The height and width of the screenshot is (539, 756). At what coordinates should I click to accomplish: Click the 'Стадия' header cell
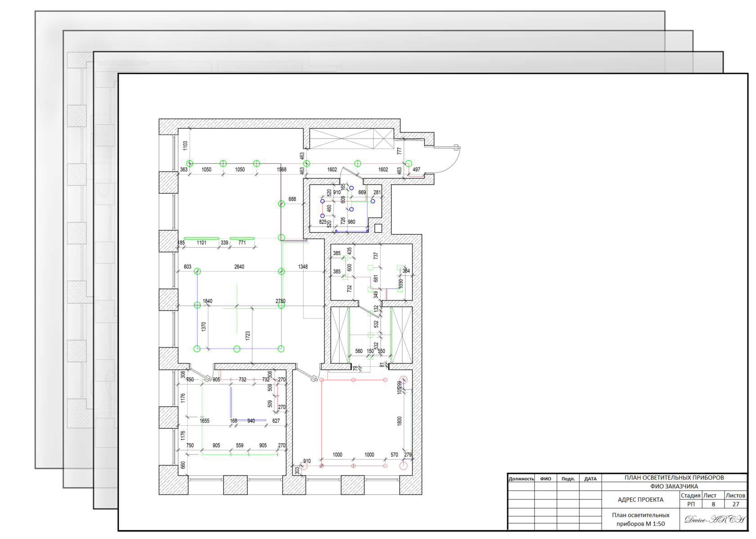pos(690,495)
